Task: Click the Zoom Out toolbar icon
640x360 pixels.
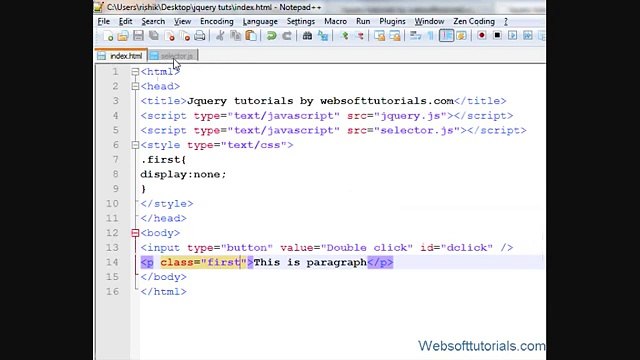Action: [x=360, y=36]
